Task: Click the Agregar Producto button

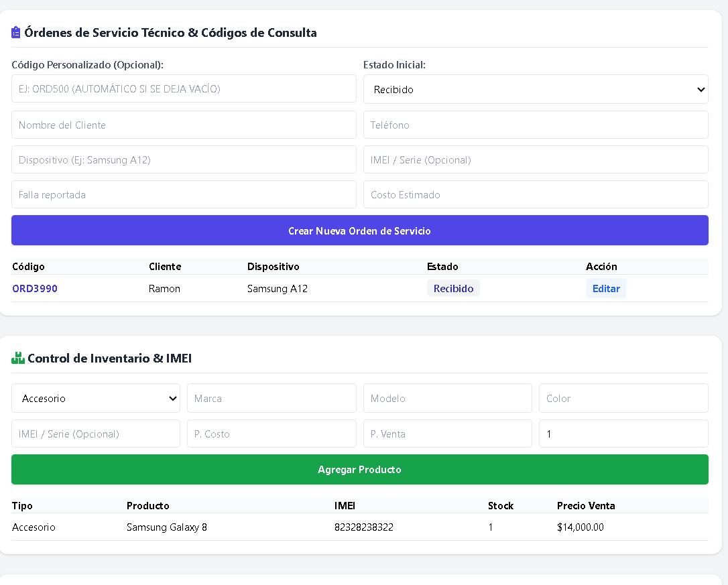Action: click(360, 469)
